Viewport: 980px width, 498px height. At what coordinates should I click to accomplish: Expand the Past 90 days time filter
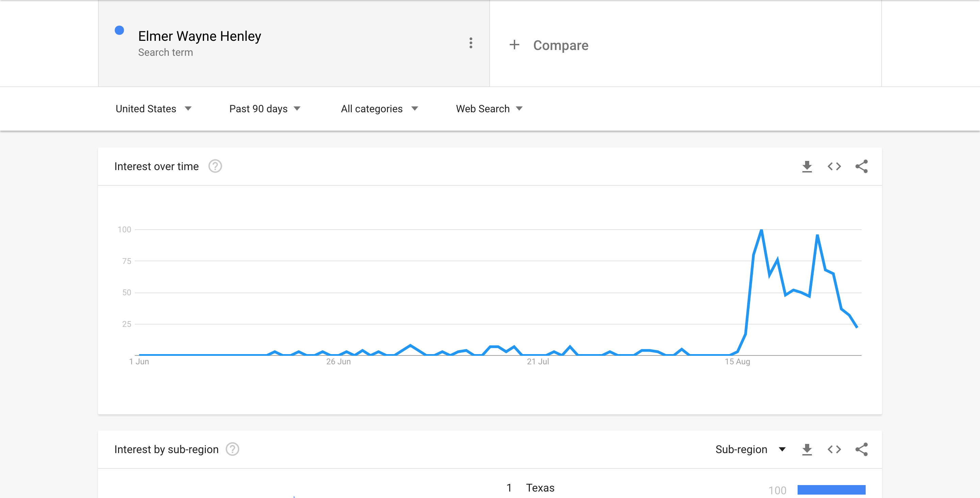pos(264,108)
